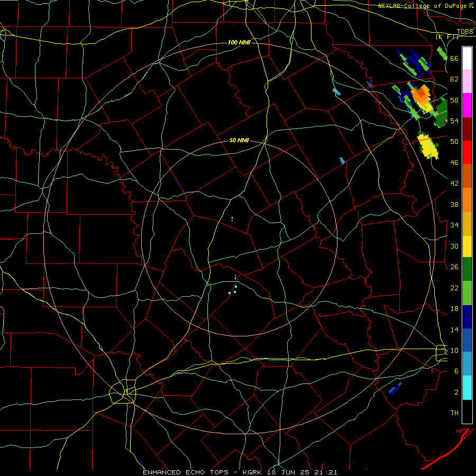The image size is (476, 476).
Task: Click the 22 value on legend scale
Action: pyautogui.click(x=454, y=288)
